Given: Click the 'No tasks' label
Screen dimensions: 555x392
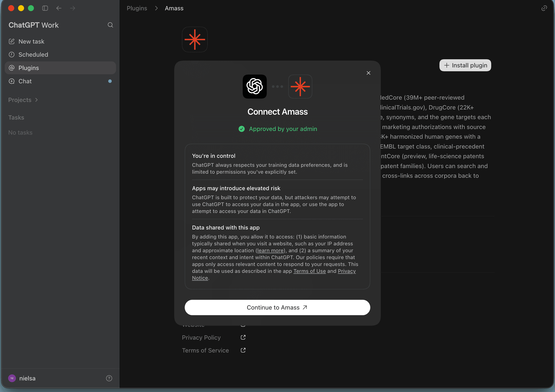Looking at the screenshot, I should [20, 132].
